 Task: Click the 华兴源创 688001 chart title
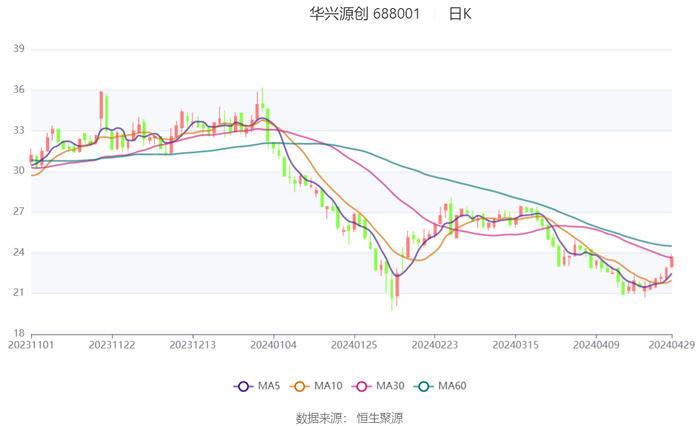coord(363,14)
